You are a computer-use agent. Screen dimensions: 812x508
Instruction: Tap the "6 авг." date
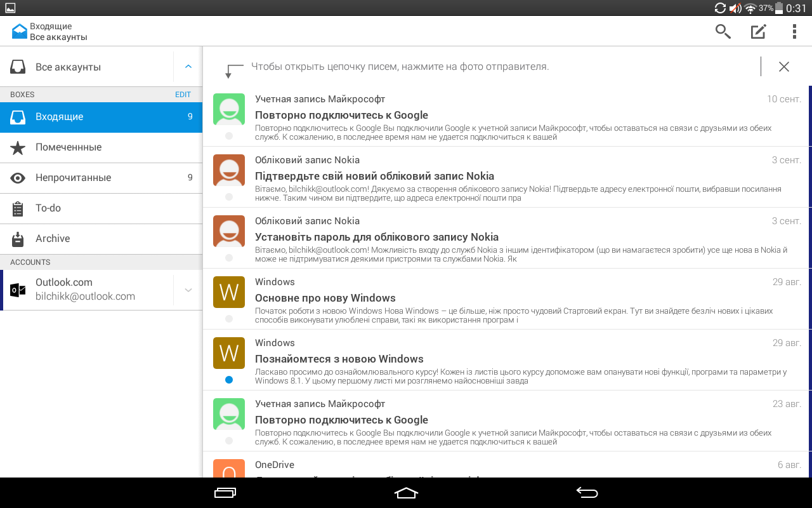pos(789,465)
